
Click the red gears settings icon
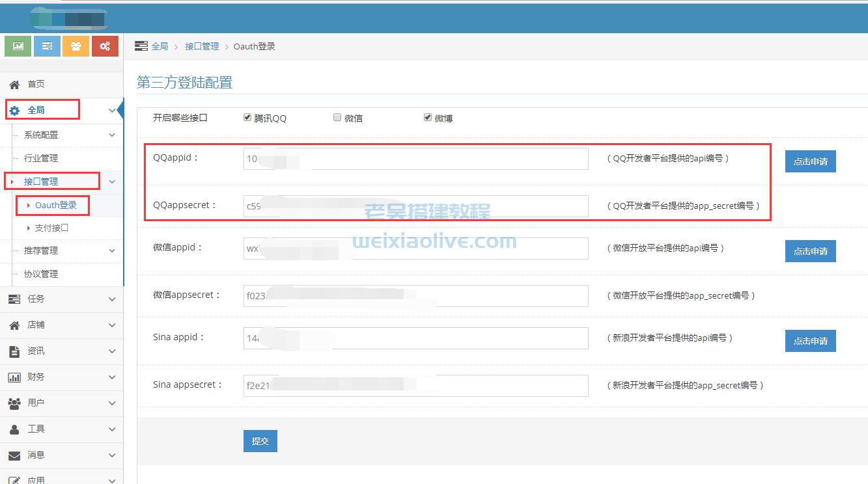(x=105, y=46)
